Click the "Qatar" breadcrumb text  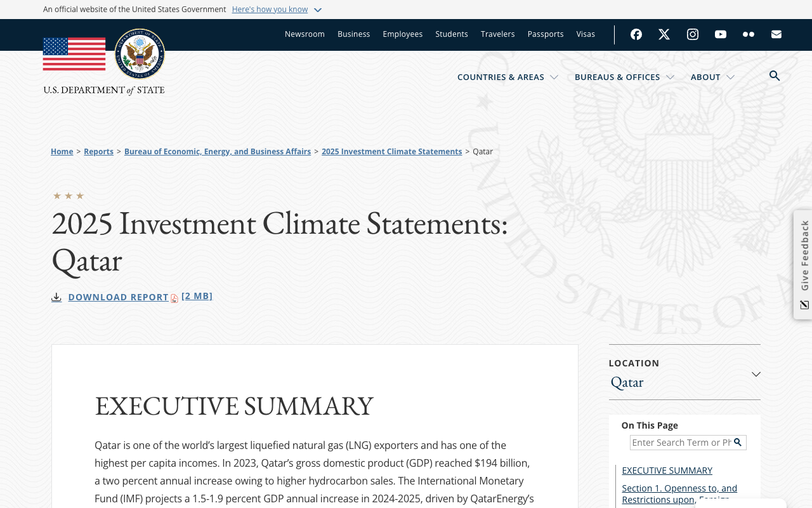[483, 152]
